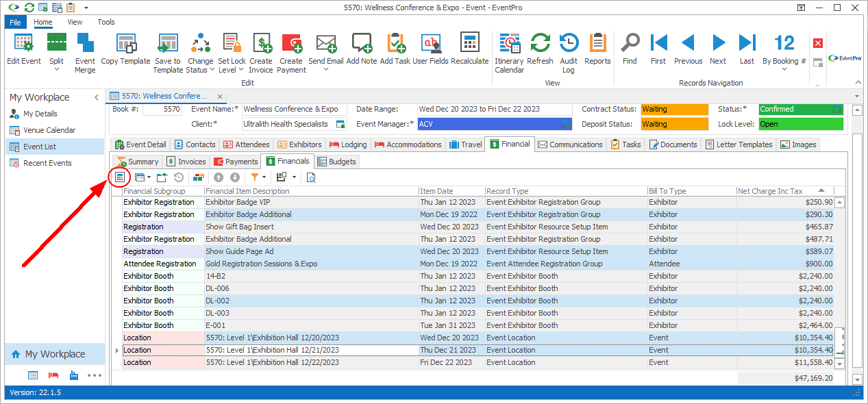Click the green Confirmed status field

[801, 109]
